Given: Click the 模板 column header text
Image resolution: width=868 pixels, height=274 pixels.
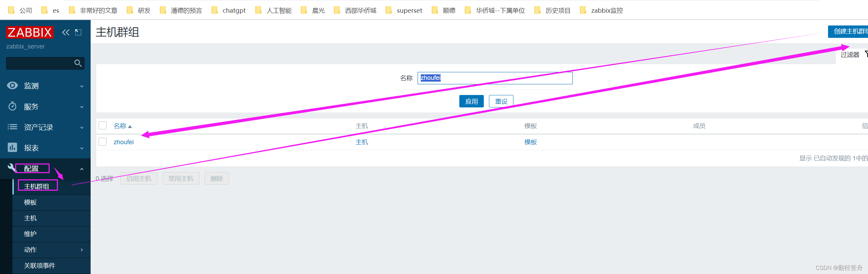Looking at the screenshot, I should pos(531,126).
